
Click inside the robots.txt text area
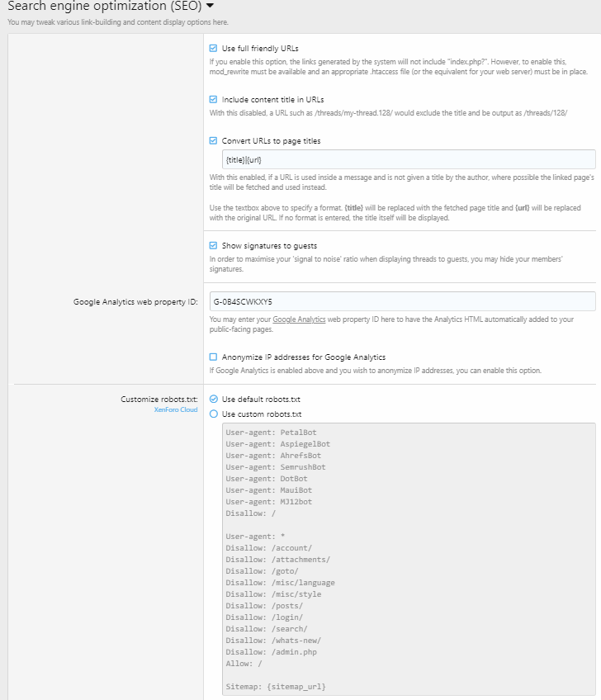[x=409, y=559]
